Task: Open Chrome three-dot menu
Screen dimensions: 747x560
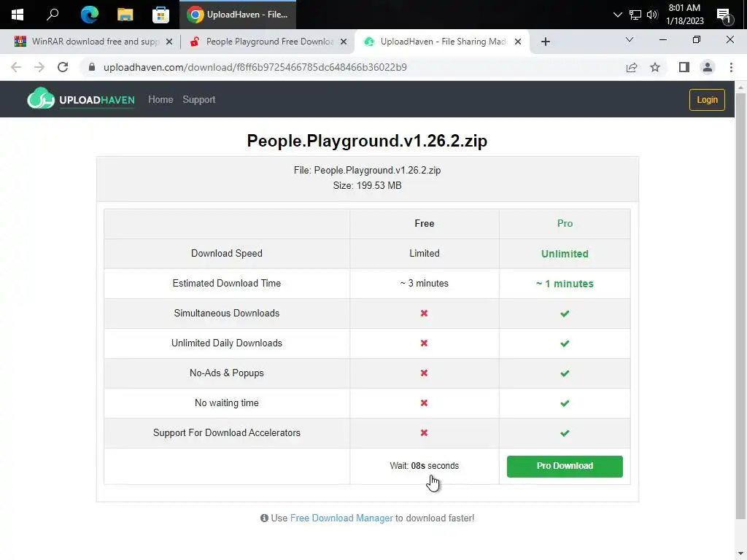Action: 731,67
